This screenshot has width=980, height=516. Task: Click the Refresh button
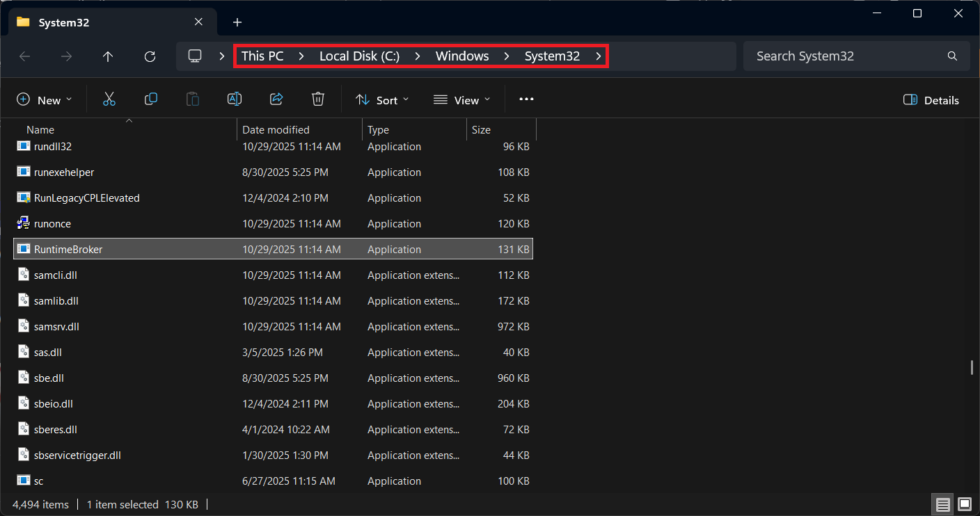150,56
